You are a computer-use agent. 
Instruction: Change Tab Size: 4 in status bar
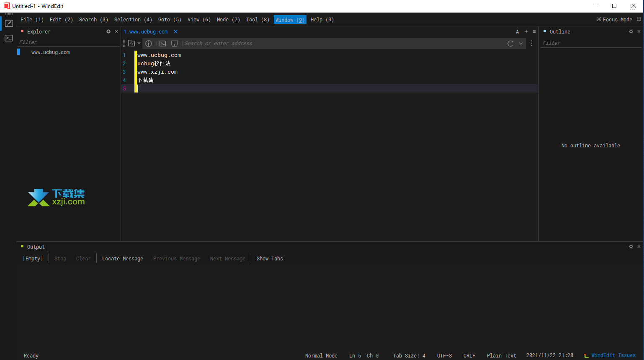point(409,356)
